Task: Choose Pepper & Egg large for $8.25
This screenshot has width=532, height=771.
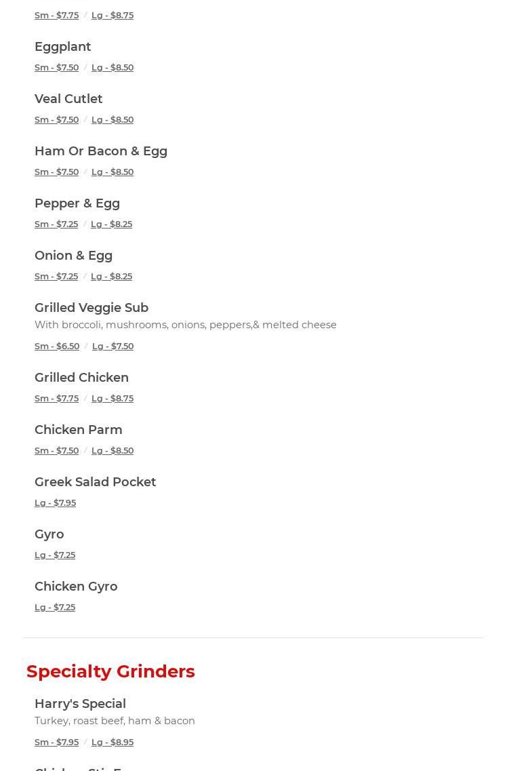Action: pos(112,224)
